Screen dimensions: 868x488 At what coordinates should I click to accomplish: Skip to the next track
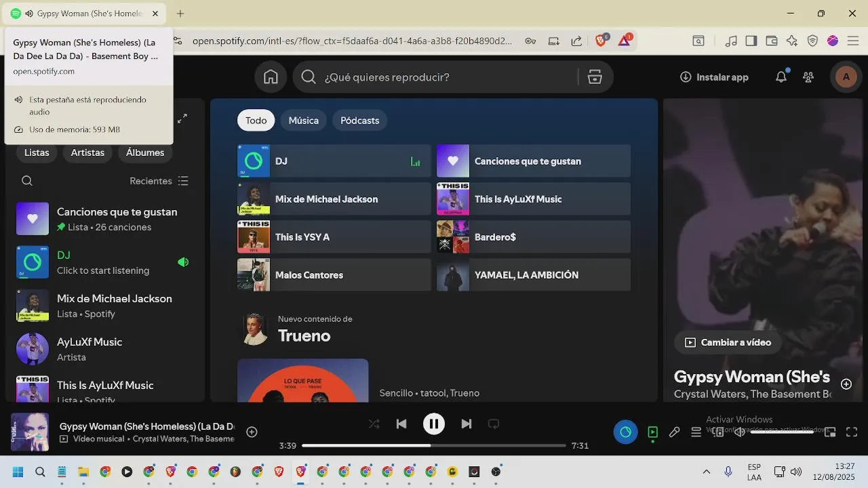(466, 424)
